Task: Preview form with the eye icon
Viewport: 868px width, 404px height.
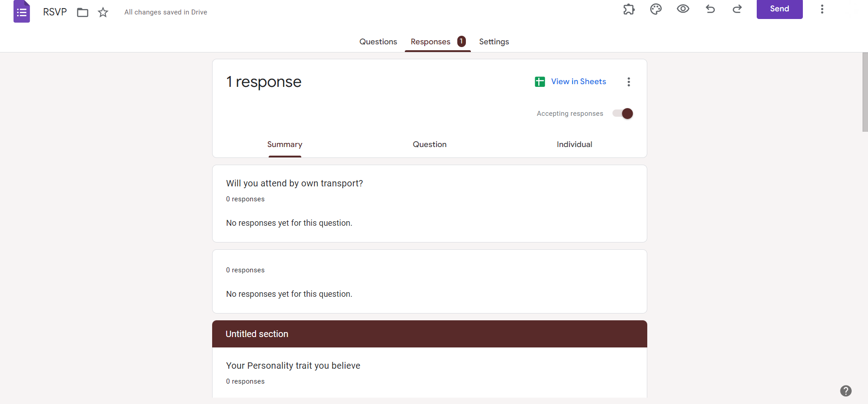Action: click(683, 9)
